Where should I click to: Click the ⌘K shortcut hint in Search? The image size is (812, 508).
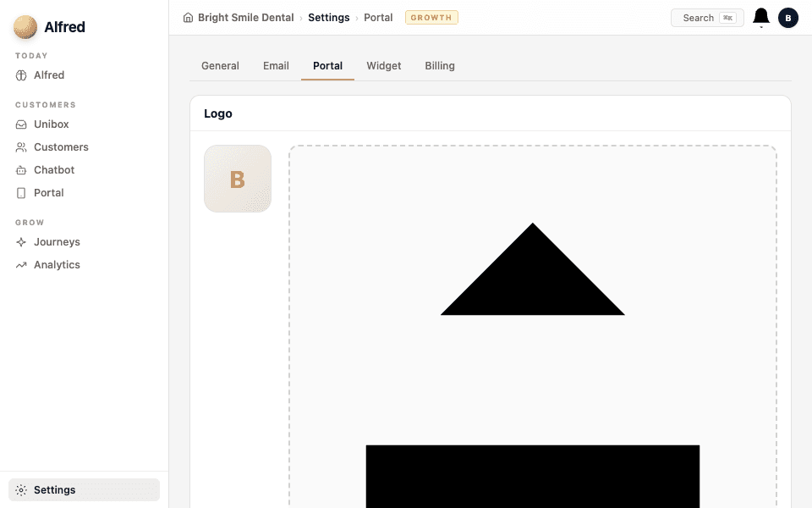coord(727,18)
